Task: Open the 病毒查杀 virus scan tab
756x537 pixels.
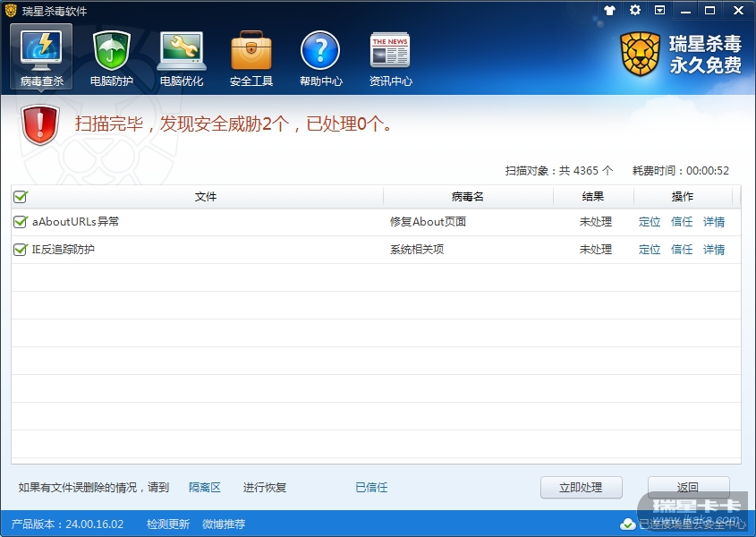Action: coord(41,56)
